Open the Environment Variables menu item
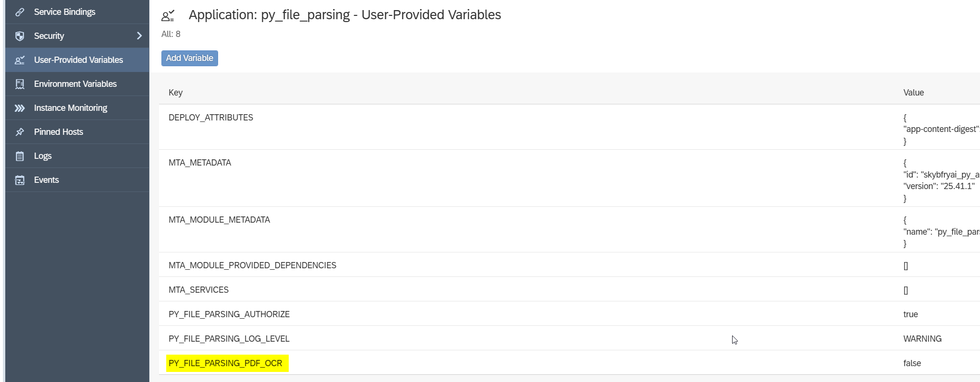Viewport: 980px width, 382px height. [x=75, y=84]
